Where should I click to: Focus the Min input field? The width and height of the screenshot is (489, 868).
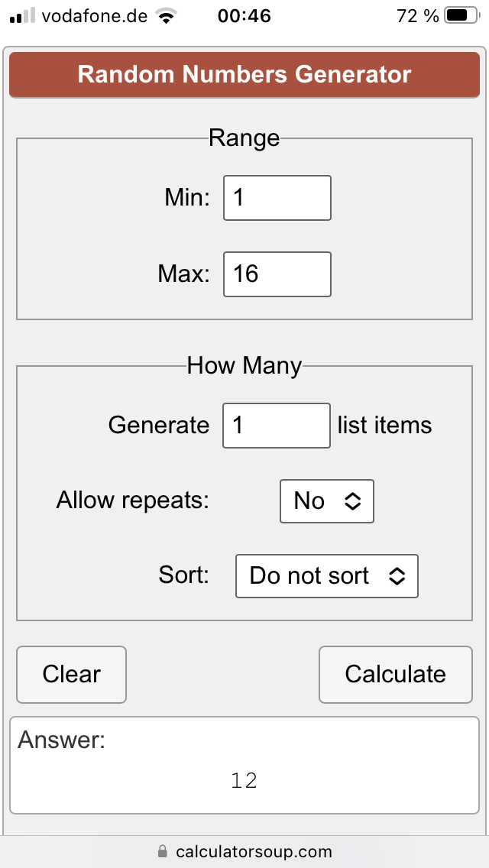pyautogui.click(x=277, y=198)
